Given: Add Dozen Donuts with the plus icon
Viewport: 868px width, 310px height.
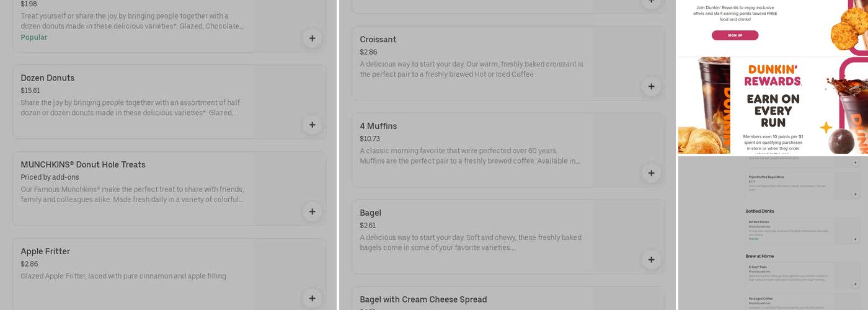Looking at the screenshot, I should tap(312, 125).
